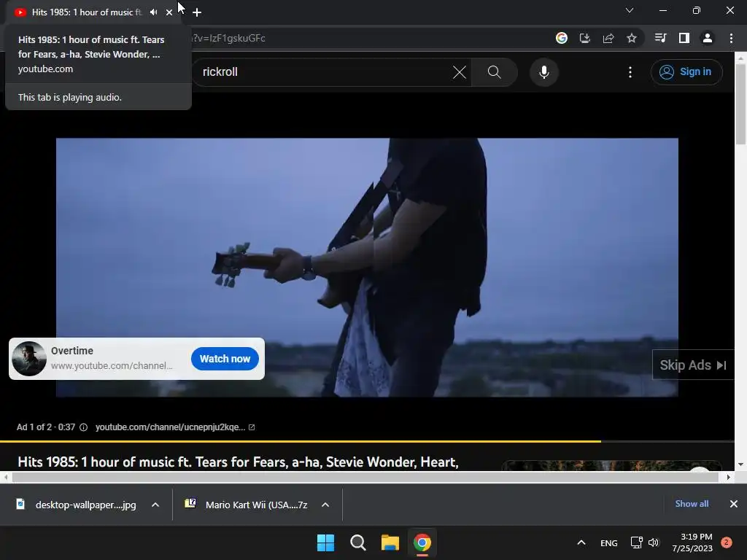Click the Chrome taskbar icon
Image resolution: width=747 pixels, height=560 pixels.
[422, 542]
